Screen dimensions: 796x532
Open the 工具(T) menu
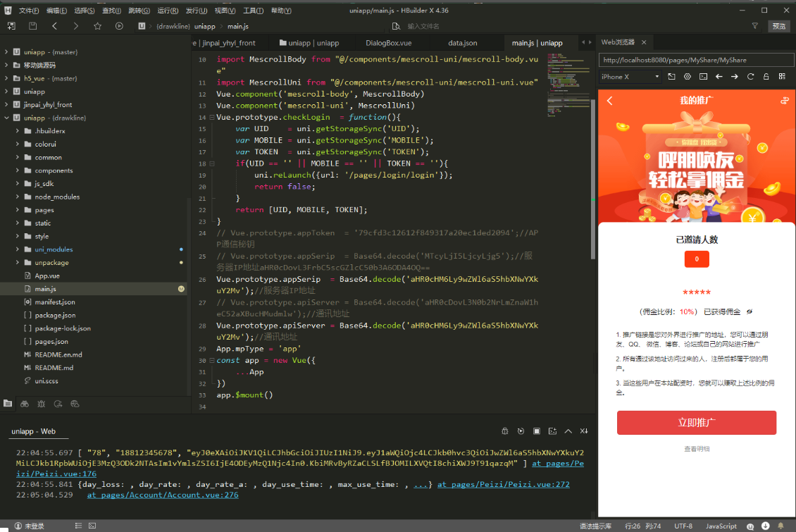pos(253,10)
